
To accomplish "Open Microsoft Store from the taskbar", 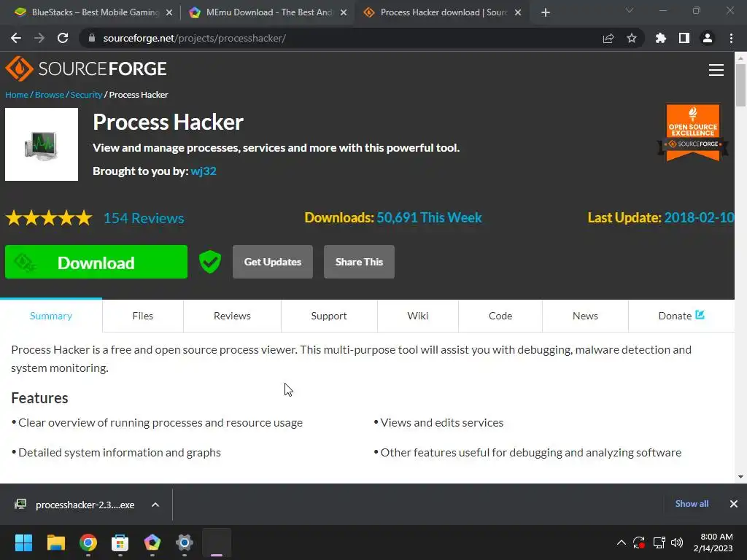I will 120,542.
